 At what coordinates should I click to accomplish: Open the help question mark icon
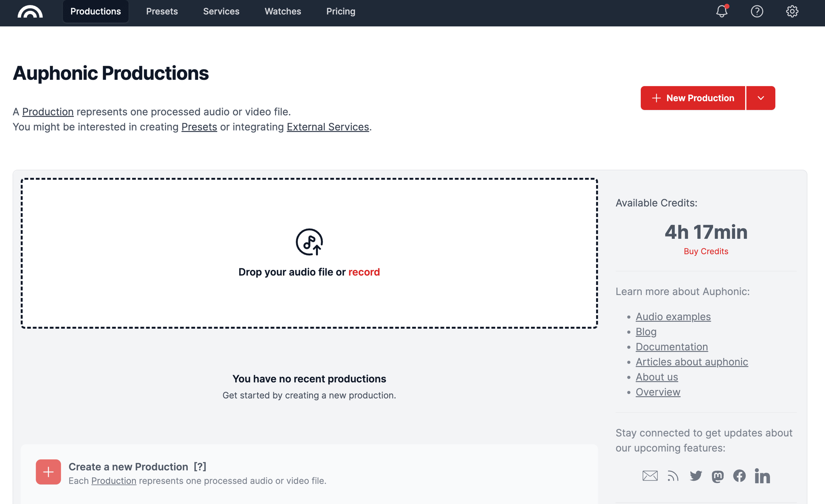click(757, 11)
